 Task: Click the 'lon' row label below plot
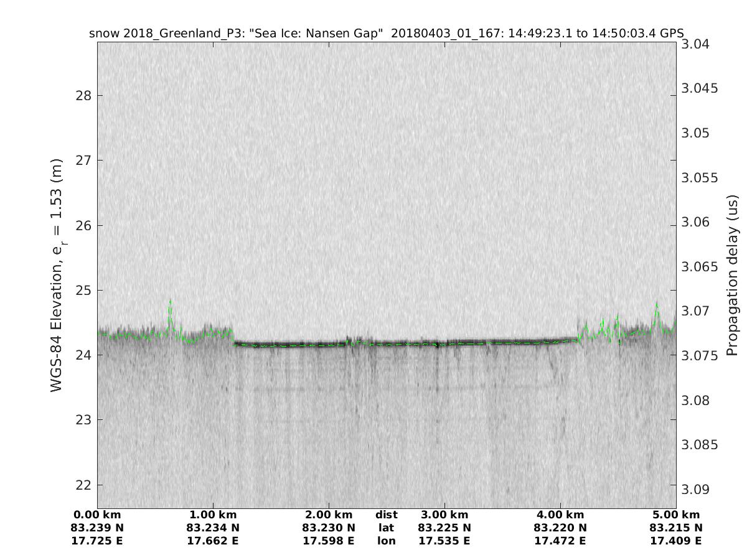click(386, 541)
